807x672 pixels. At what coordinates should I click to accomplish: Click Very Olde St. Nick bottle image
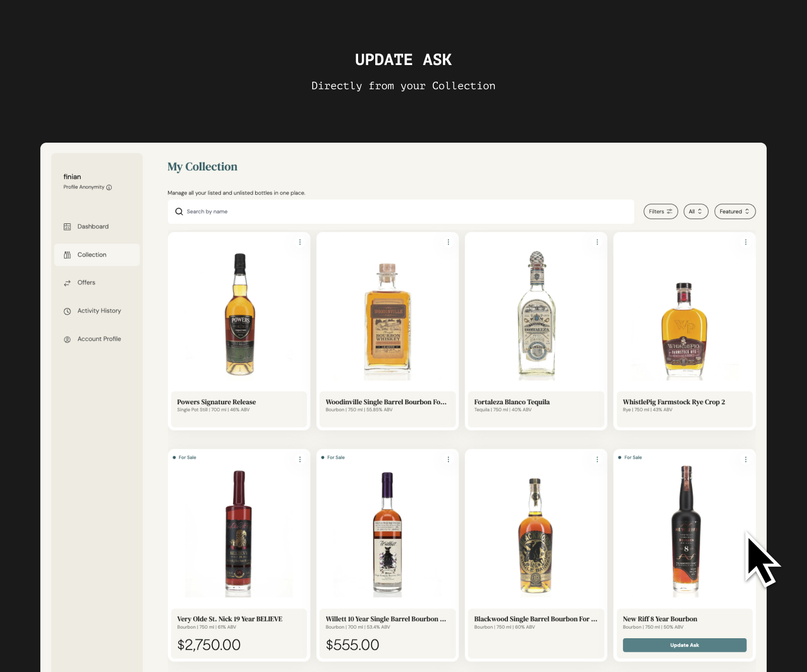click(239, 534)
